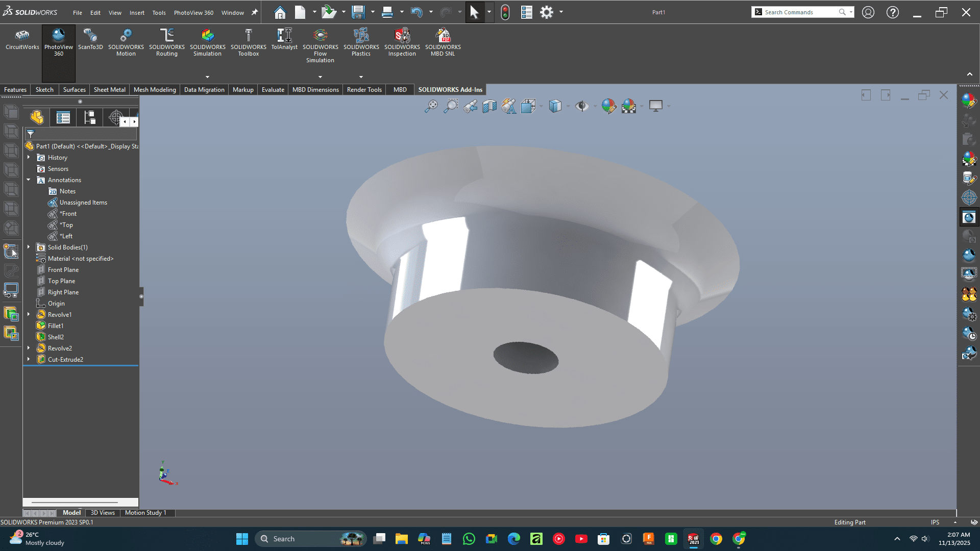
Task: Open the Sketch ribbon tab
Action: pyautogui.click(x=44, y=90)
